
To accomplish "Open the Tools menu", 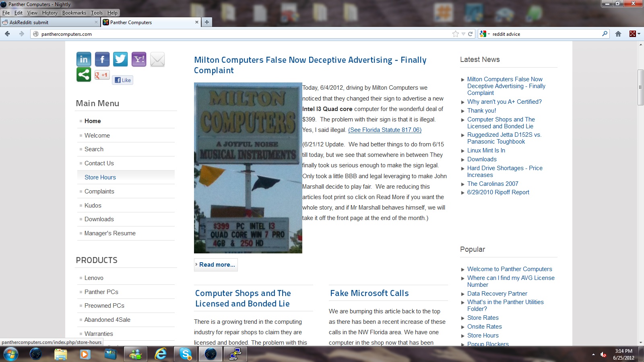I will point(97,13).
